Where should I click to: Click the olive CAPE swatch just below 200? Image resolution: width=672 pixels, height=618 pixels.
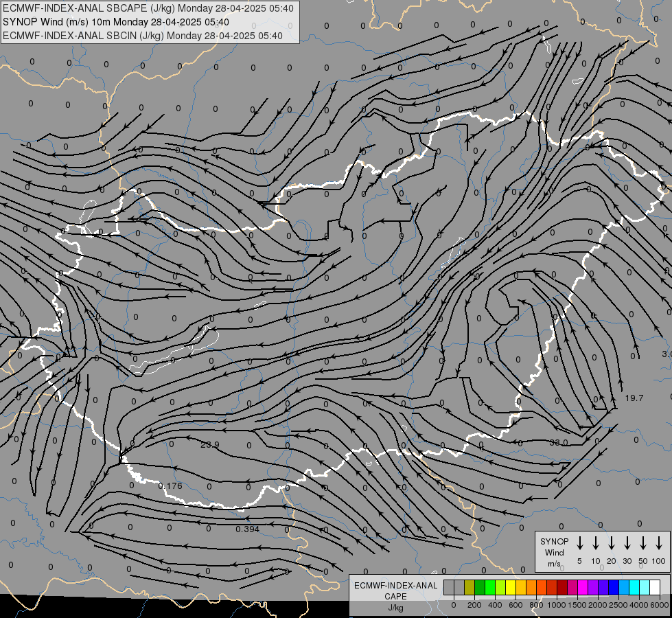[x=470, y=587]
